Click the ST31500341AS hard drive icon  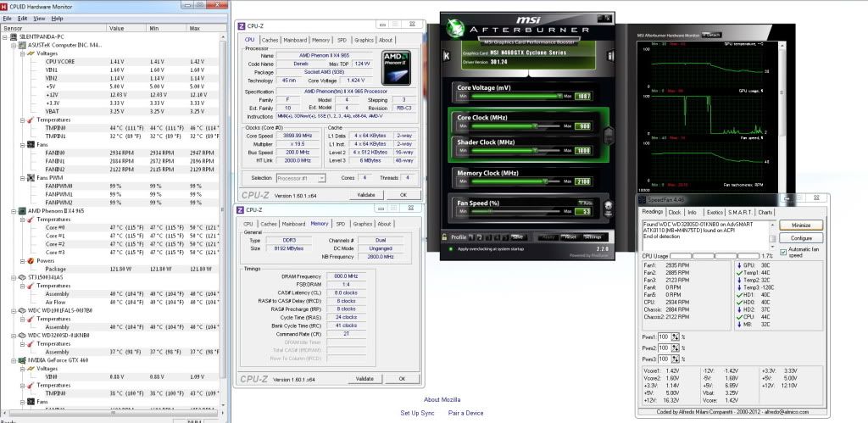23,277
